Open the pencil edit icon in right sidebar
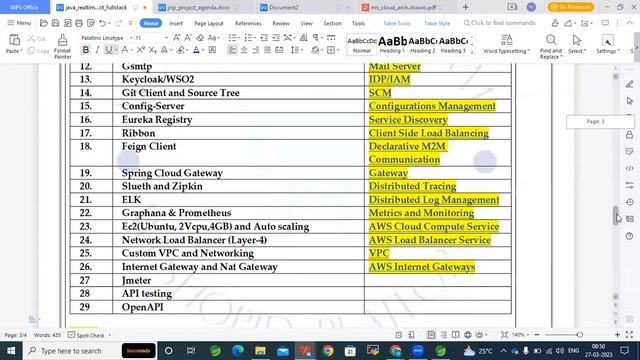Viewport: 640px width, 360px height. coord(629,84)
